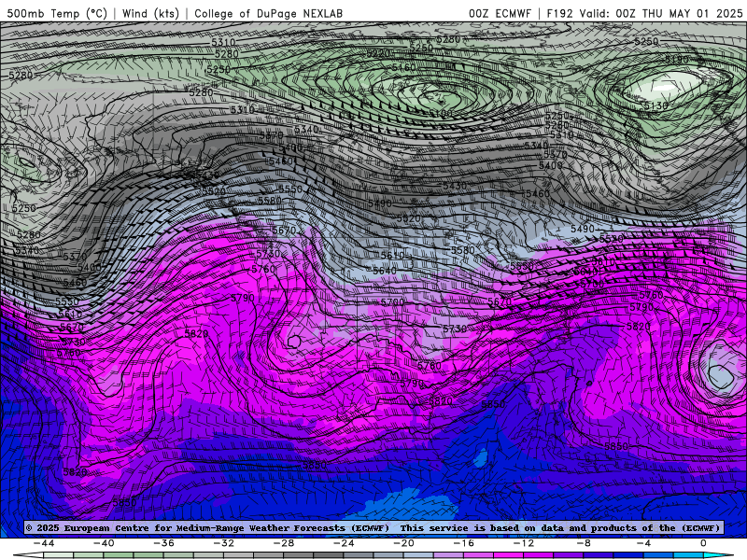Select the "00Z ECMWF" model run label
The width and height of the screenshot is (747, 560).
point(500,14)
